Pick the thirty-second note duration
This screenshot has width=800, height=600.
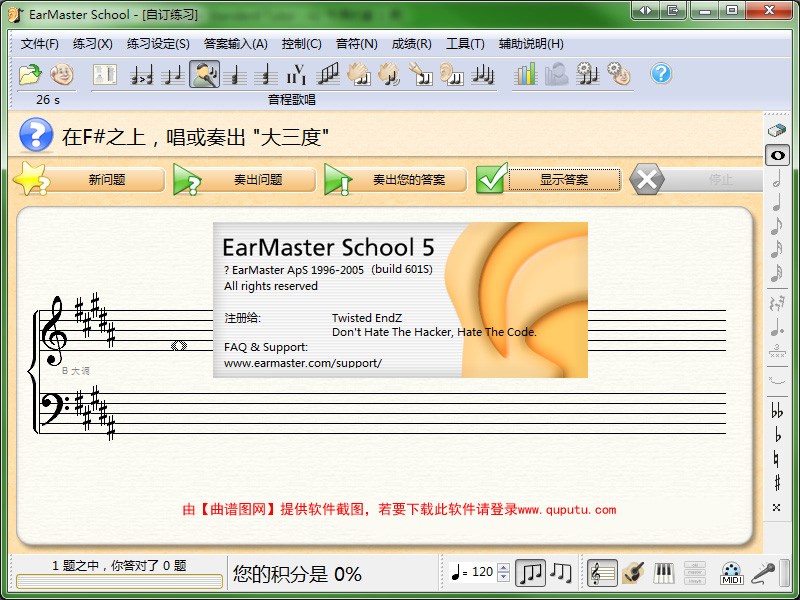click(x=777, y=273)
